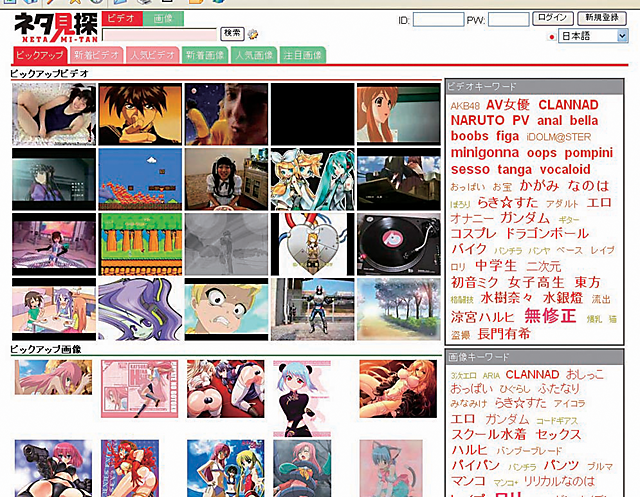Click the 涼宮ハルヒ keyword
This screenshot has height=497, width=640.
(483, 317)
